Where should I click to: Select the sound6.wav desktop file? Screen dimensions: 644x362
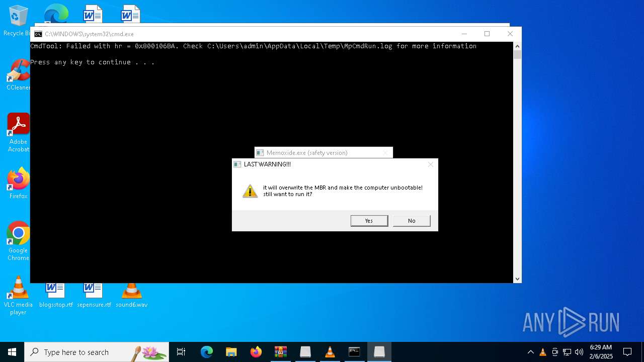tap(131, 295)
